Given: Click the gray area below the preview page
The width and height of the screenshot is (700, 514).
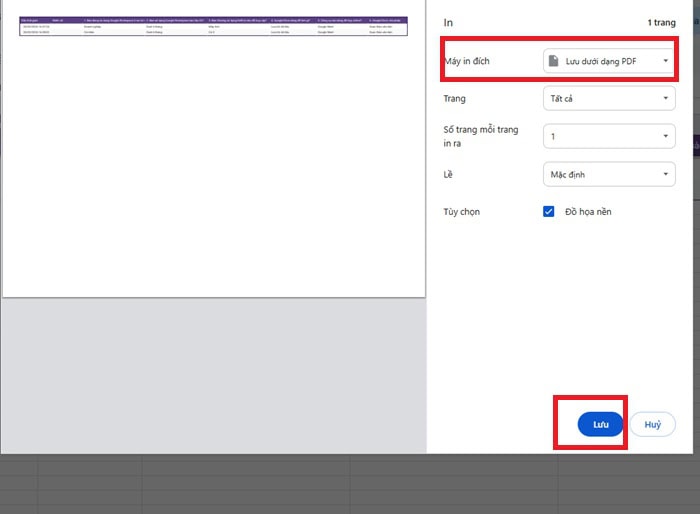Looking at the screenshot, I should click(213, 370).
